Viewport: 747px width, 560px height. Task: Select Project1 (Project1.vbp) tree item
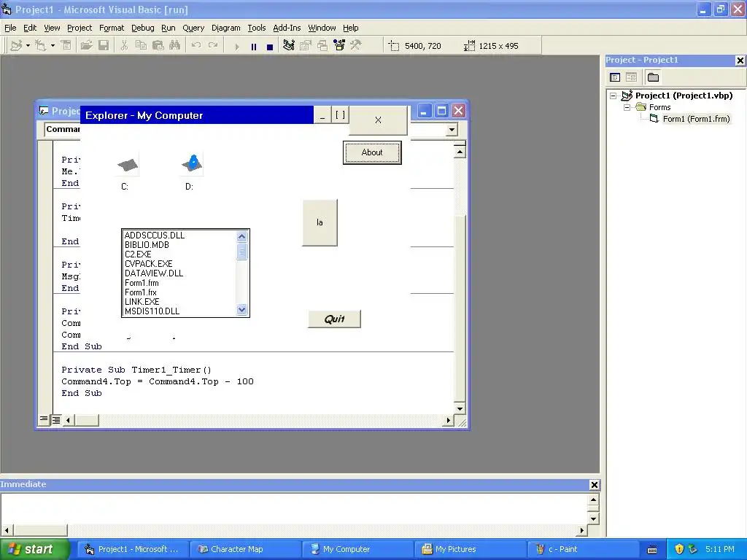click(x=684, y=96)
